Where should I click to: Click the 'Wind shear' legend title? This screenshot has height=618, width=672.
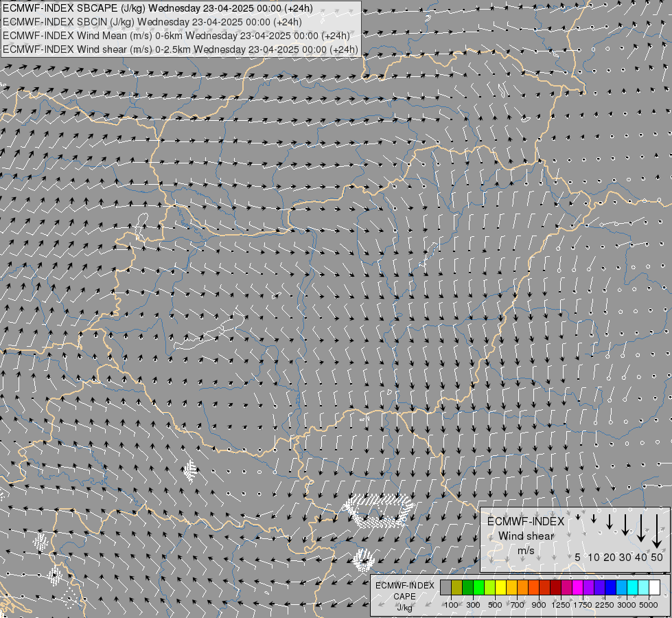pyautogui.click(x=526, y=536)
